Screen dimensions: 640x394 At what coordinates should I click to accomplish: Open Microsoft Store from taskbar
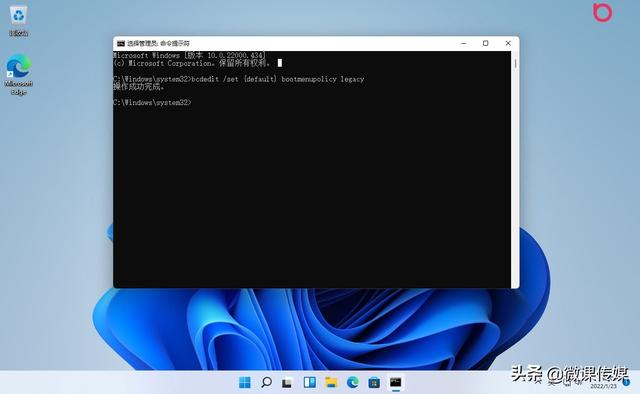pos(374,383)
